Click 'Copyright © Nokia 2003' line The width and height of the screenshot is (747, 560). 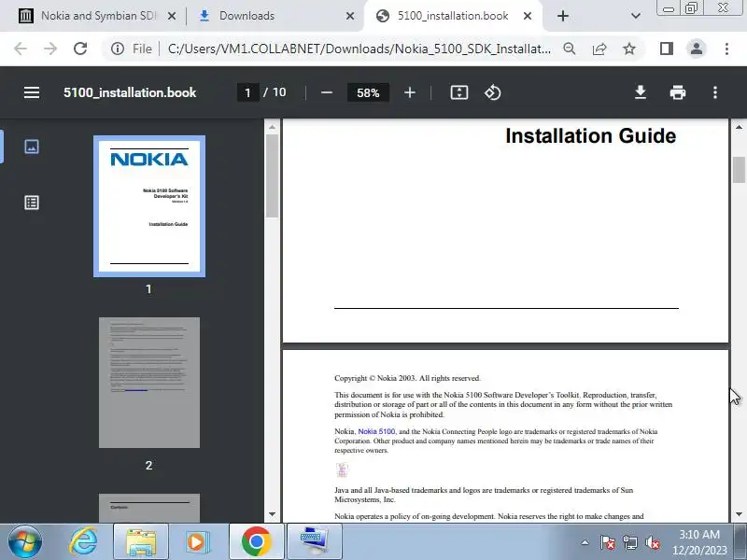pos(407,378)
